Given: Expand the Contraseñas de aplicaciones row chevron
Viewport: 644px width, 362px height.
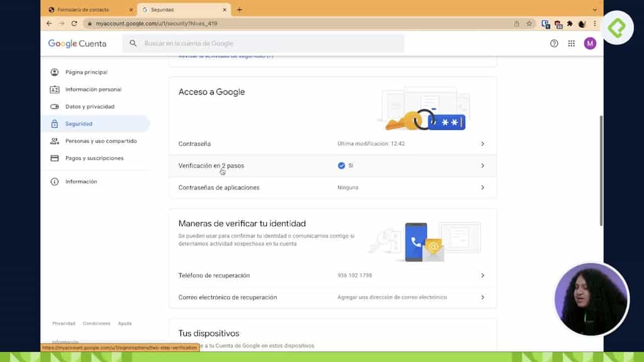Looking at the screenshot, I should 483,187.
